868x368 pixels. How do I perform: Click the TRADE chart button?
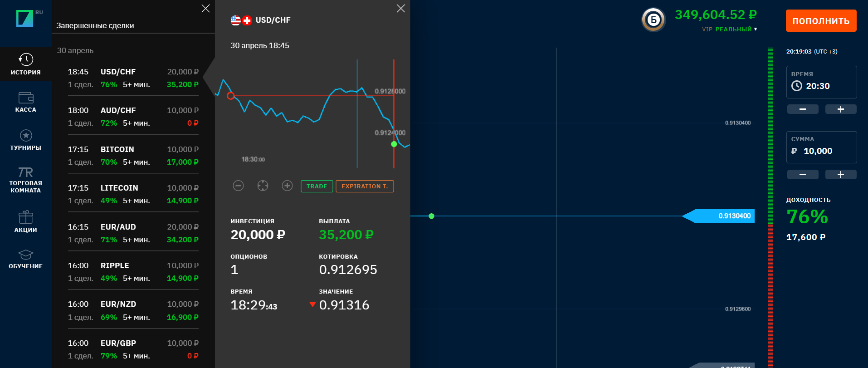(x=317, y=186)
